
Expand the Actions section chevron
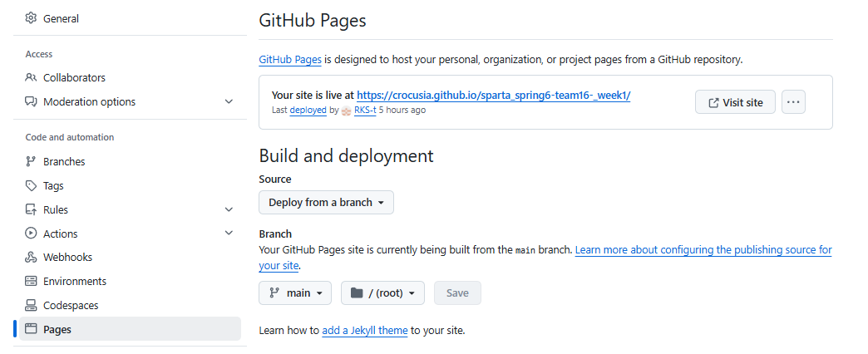(229, 234)
